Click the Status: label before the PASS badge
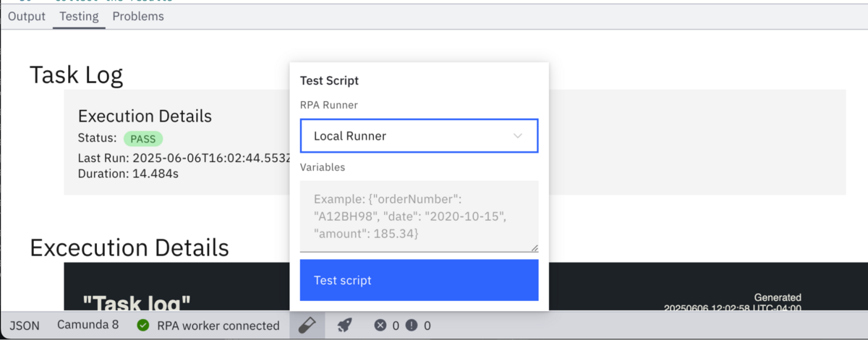Screen dimensions: 868x340 pyautogui.click(x=97, y=138)
